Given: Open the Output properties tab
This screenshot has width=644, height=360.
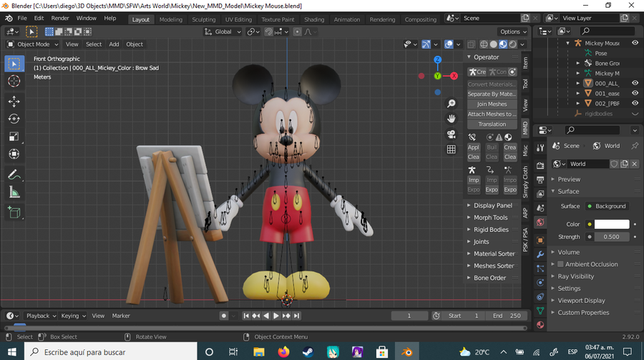Looking at the screenshot, I should [540, 180].
